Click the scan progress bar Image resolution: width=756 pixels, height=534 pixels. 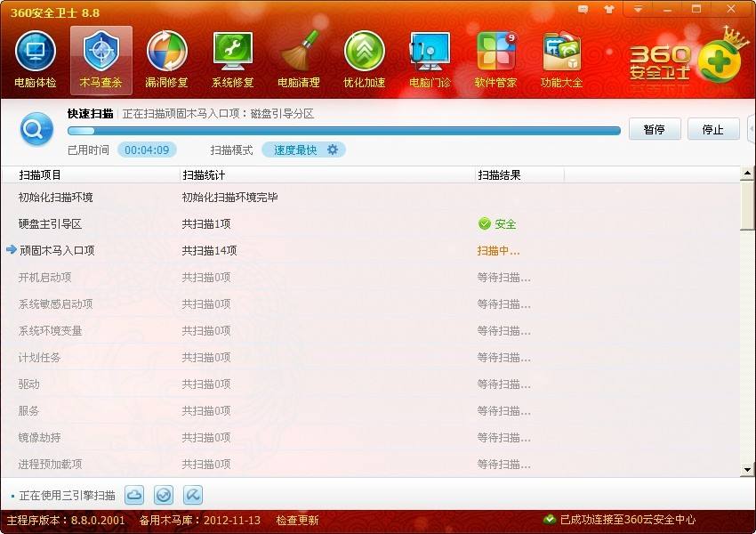[344, 131]
